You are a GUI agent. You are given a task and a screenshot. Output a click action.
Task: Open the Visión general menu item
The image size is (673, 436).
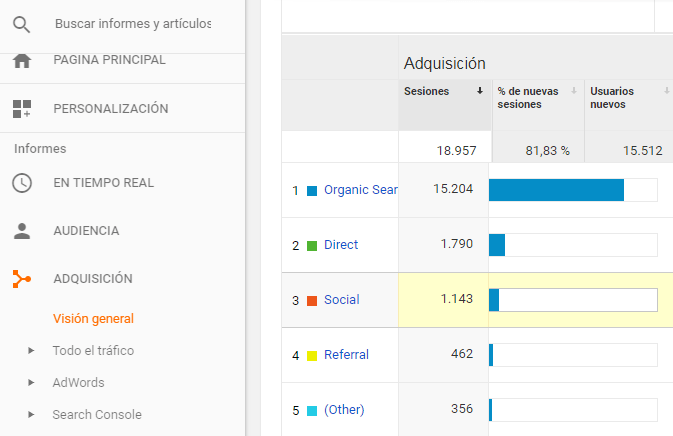click(93, 319)
